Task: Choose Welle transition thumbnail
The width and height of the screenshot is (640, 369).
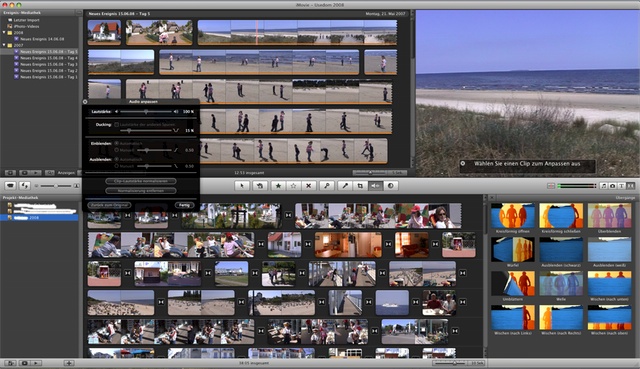Action: [x=561, y=283]
